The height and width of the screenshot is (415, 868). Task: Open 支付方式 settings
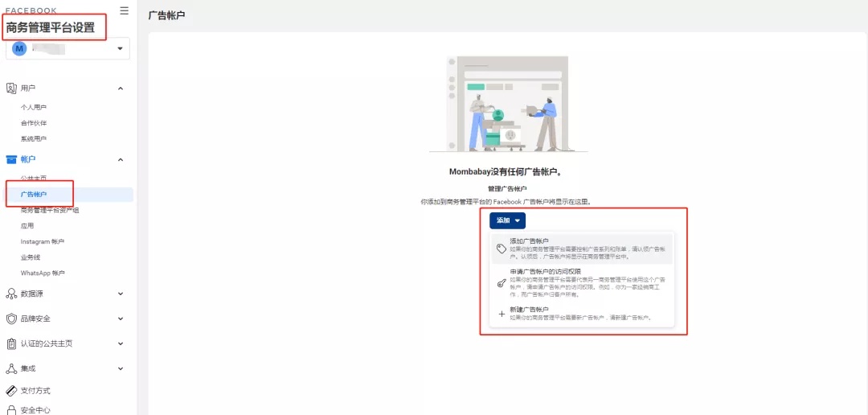pos(35,391)
